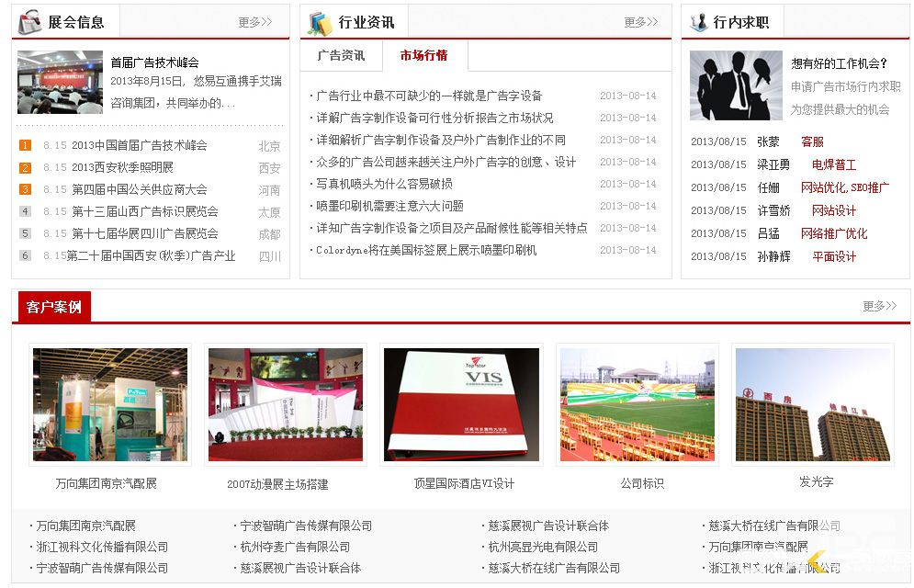Click the orange number 3 ranking badge
914x588 pixels.
[26, 189]
